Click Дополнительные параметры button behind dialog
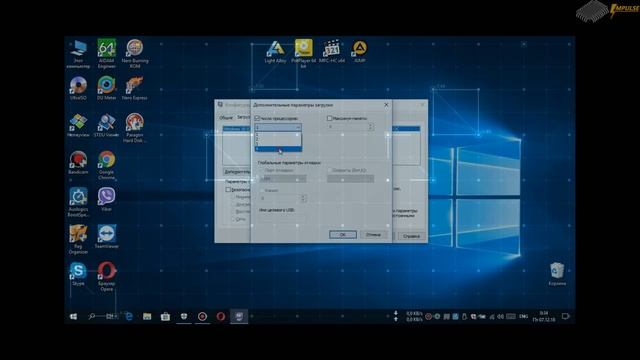Image resolution: width=640 pixels, height=360 pixels. [x=237, y=172]
